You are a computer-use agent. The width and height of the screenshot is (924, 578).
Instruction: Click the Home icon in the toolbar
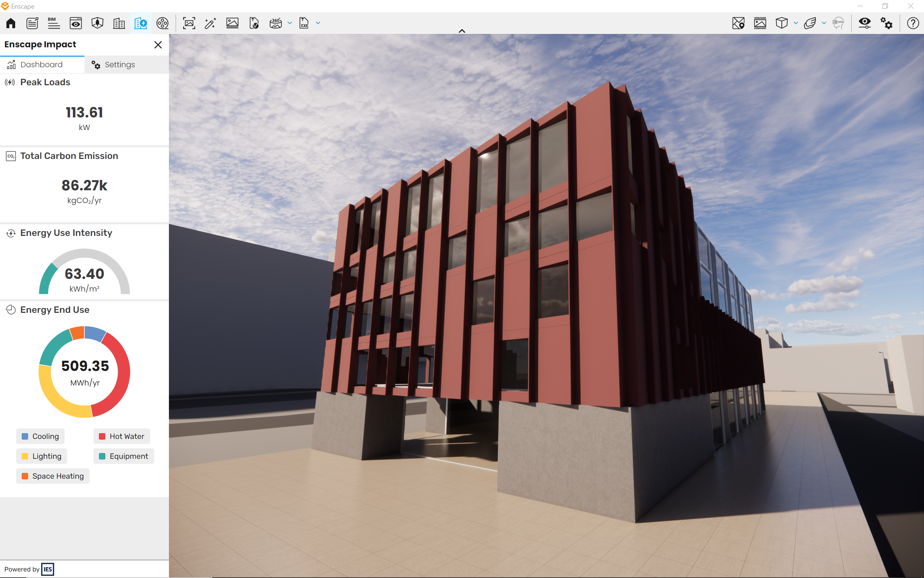point(11,23)
